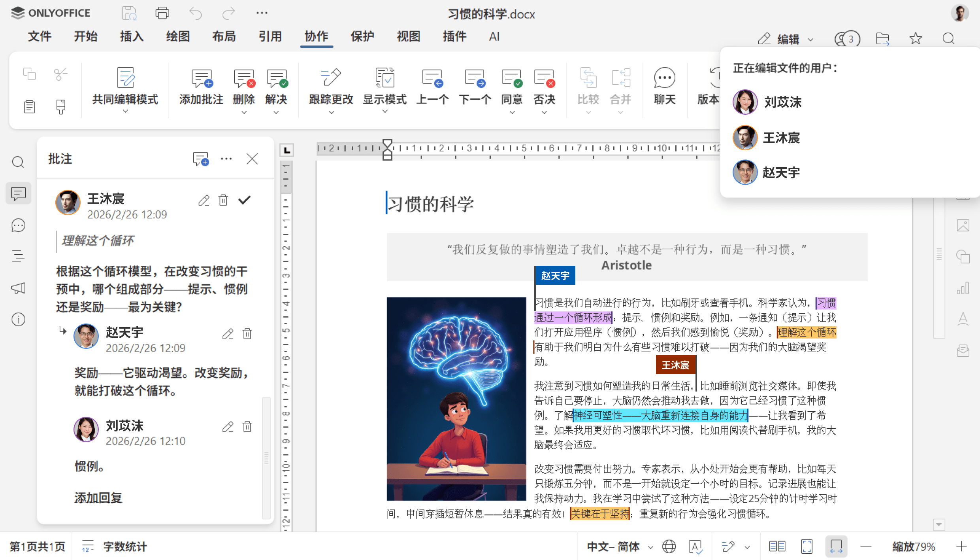Open document search with the magnifier icon
980x560 pixels.
[948, 38]
